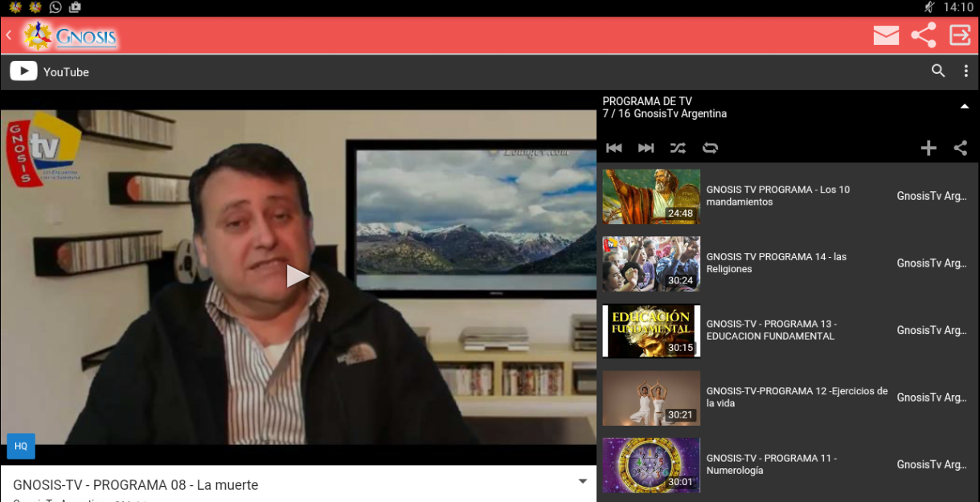Viewport: 980px width, 502px height.
Task: Expand video description arrow beside La muerte title
Action: click(x=583, y=481)
